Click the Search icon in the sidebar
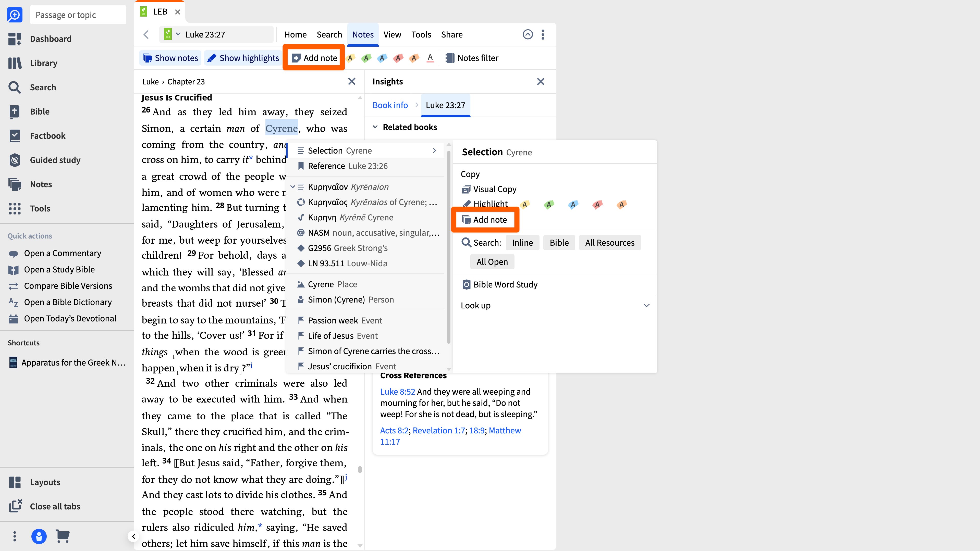The width and height of the screenshot is (980, 551). [x=15, y=87]
